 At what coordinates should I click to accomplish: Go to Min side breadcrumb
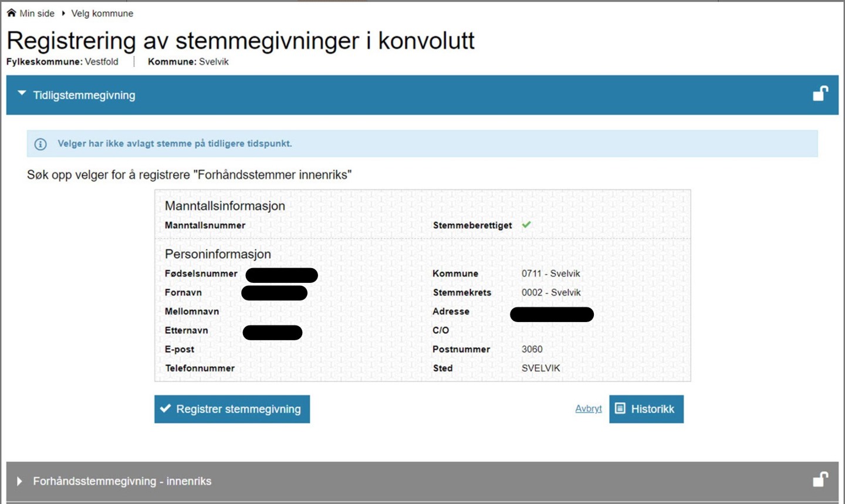pyautogui.click(x=37, y=13)
